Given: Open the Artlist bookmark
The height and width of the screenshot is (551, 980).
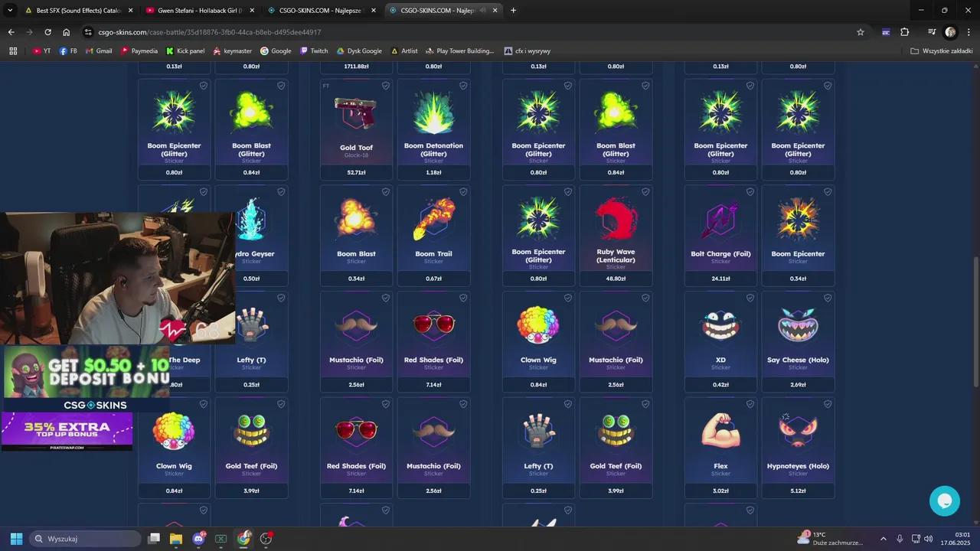Looking at the screenshot, I should tap(404, 51).
